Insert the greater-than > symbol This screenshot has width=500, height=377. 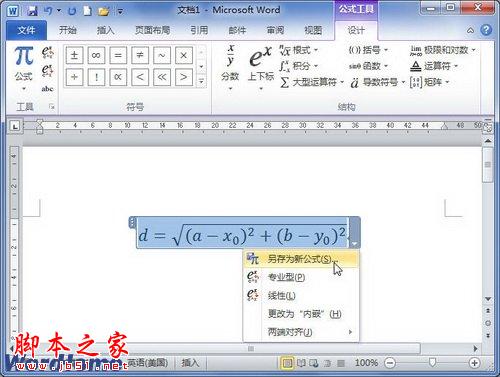click(184, 77)
